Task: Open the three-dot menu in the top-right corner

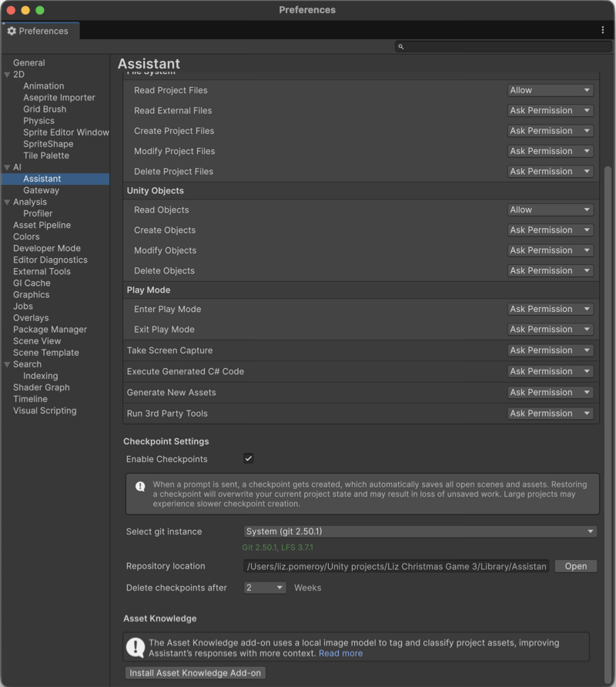Action: (x=604, y=28)
